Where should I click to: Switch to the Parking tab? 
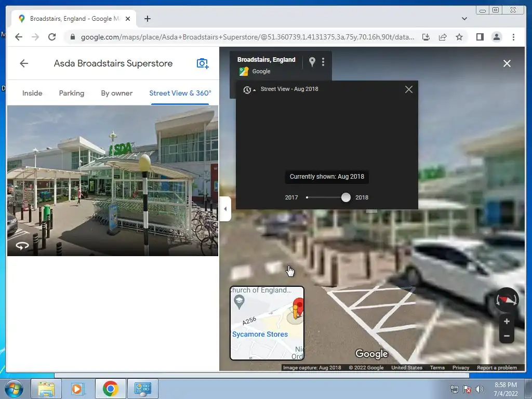pos(72,93)
